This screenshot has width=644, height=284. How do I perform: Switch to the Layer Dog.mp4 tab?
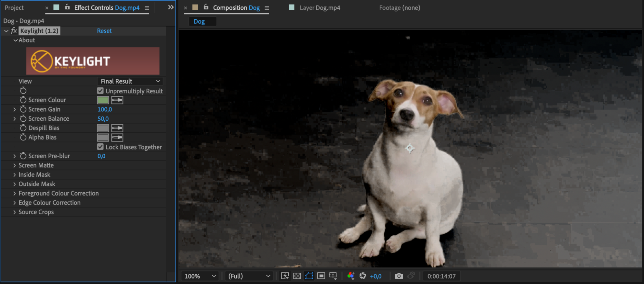[x=319, y=8]
